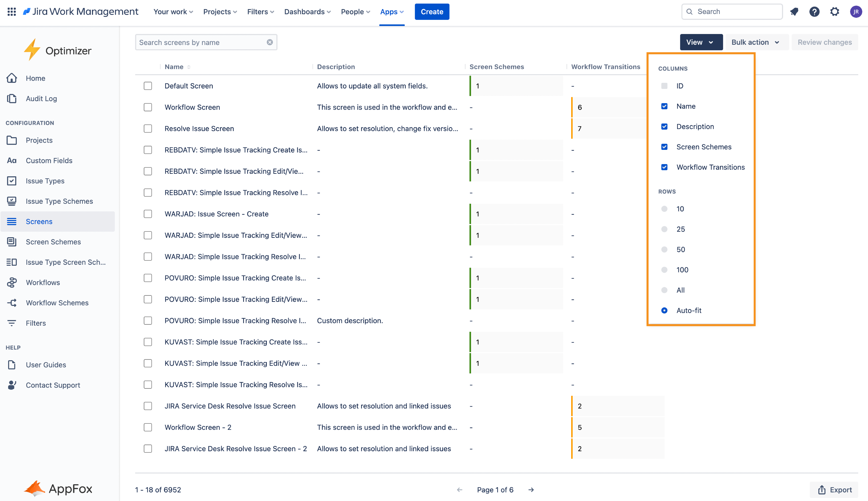Click the Custom Fields Aa icon
This screenshot has height=501, width=868.
point(12,161)
